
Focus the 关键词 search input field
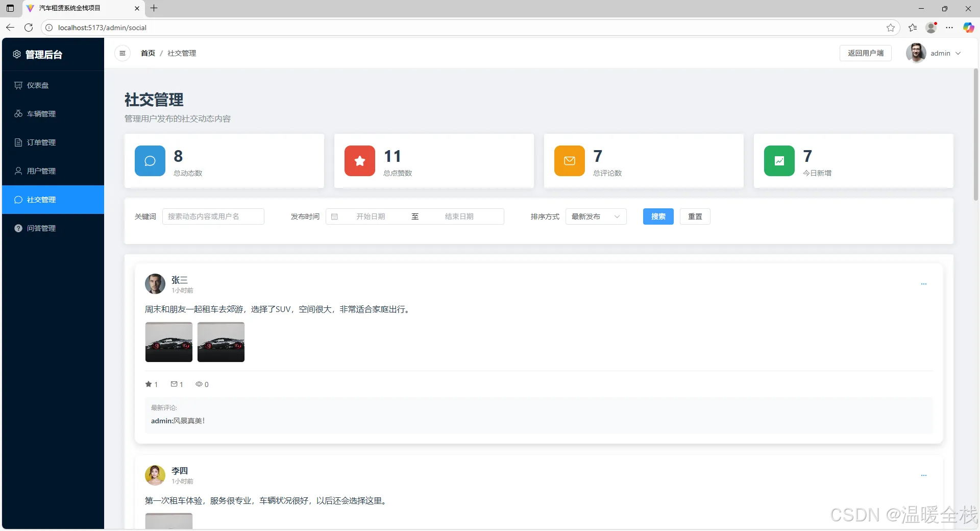point(213,216)
